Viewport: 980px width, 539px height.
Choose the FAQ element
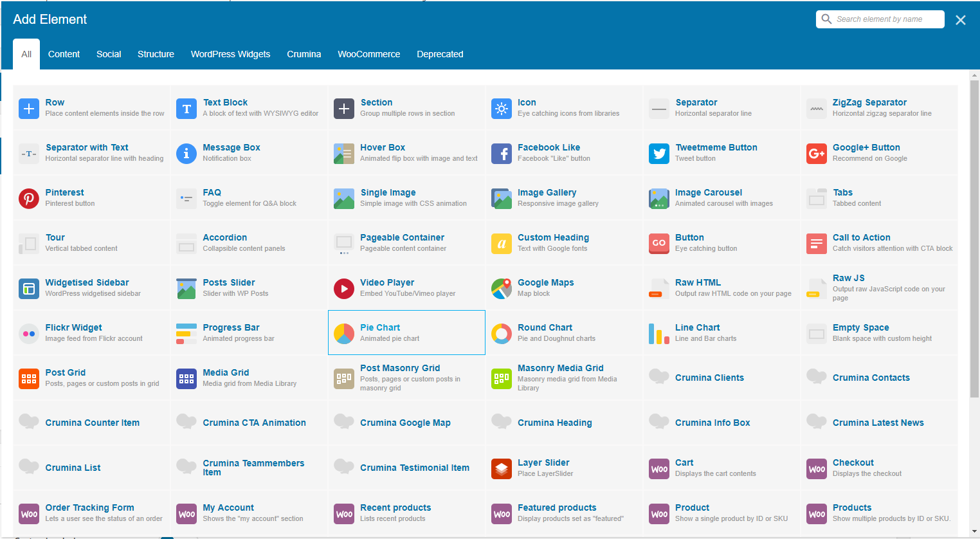[249, 197]
